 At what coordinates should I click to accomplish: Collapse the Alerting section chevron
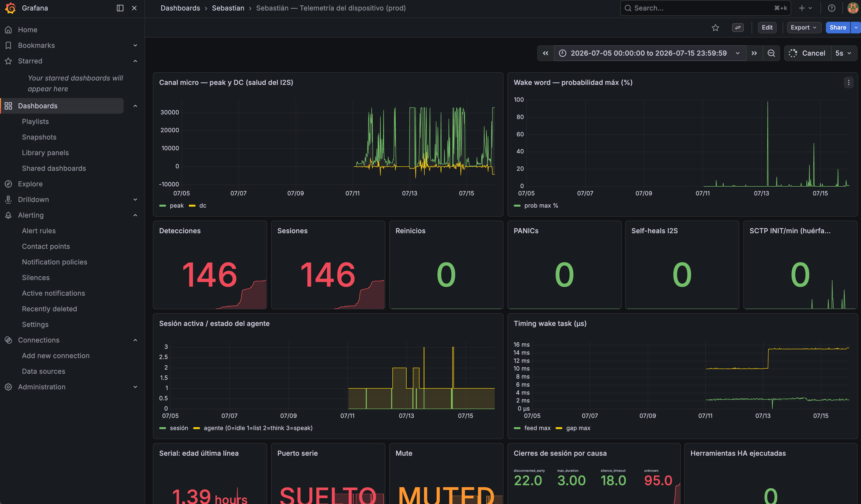[x=135, y=215]
